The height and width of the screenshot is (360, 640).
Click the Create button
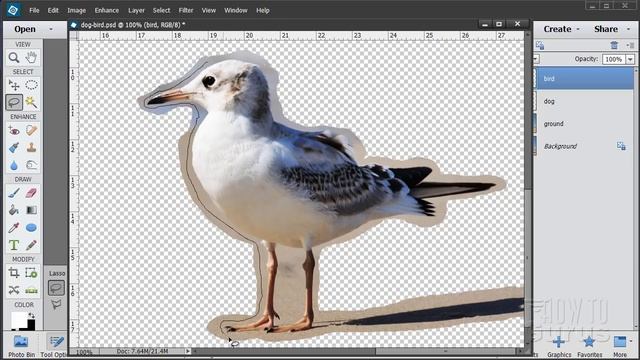(x=557, y=29)
